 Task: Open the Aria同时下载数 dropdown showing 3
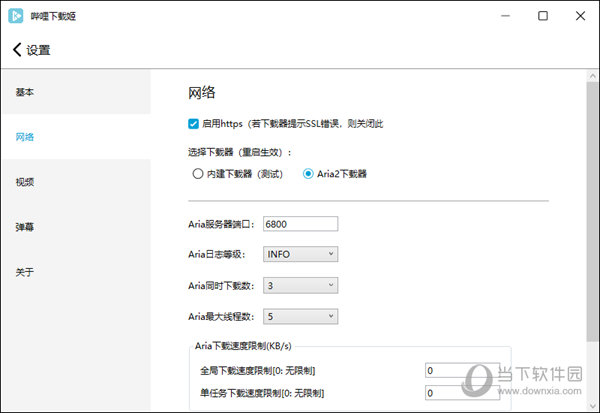(300, 286)
